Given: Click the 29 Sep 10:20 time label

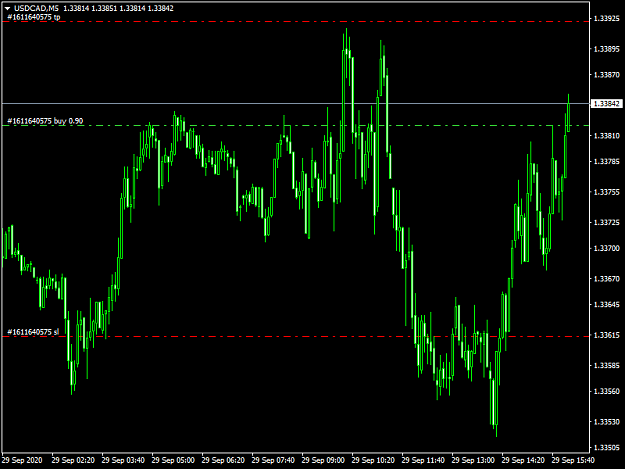Looking at the screenshot, I should coord(373,460).
